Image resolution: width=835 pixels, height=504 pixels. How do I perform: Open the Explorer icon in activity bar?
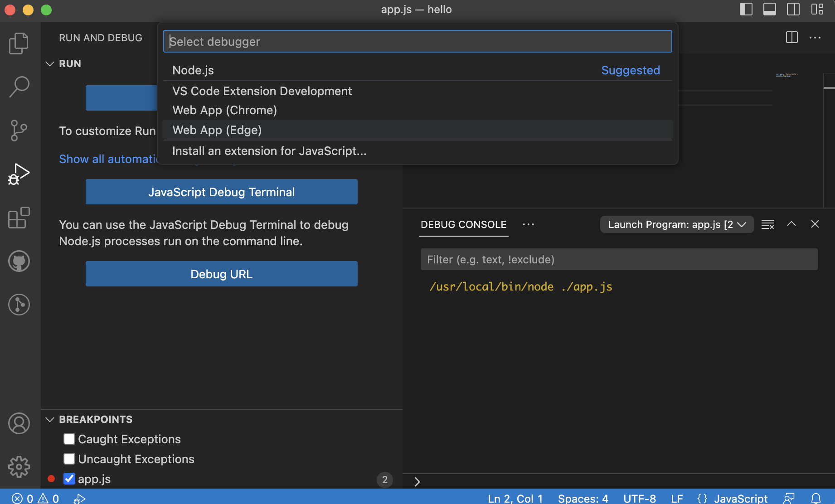(18, 43)
